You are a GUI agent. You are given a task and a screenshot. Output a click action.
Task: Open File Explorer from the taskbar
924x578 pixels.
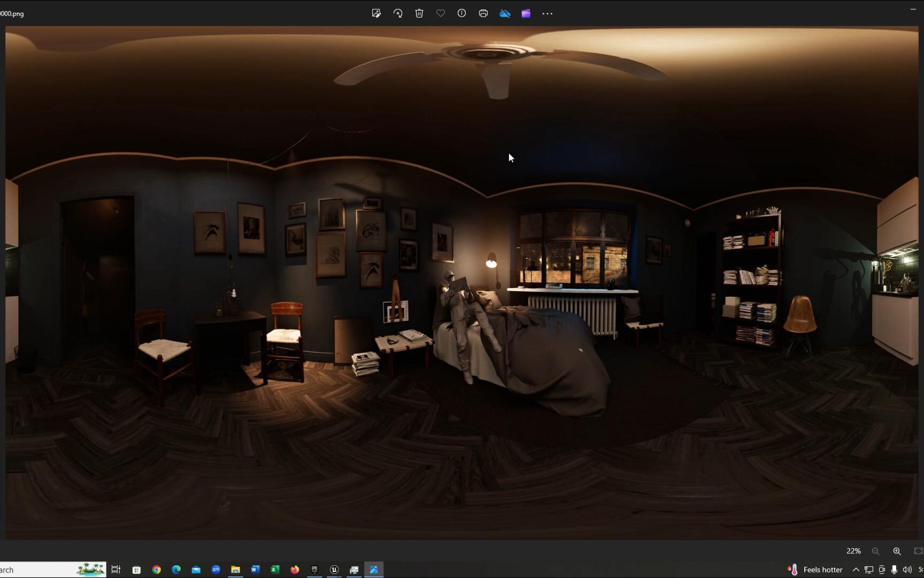(x=235, y=569)
